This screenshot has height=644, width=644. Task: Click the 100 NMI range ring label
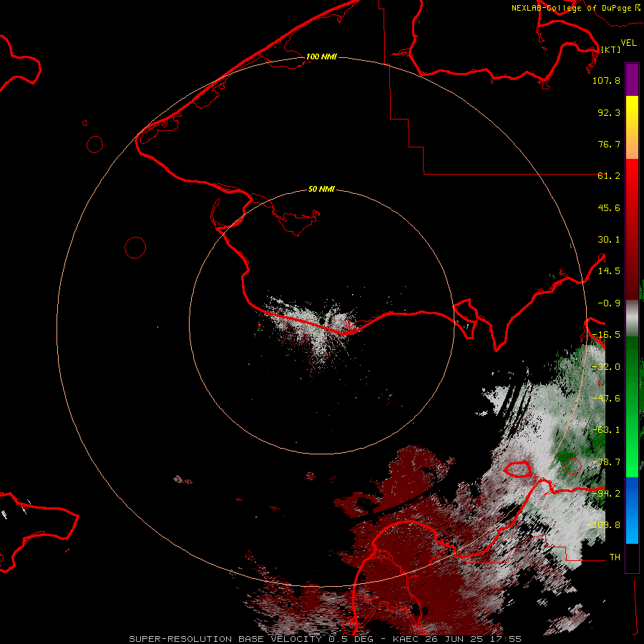(x=321, y=57)
